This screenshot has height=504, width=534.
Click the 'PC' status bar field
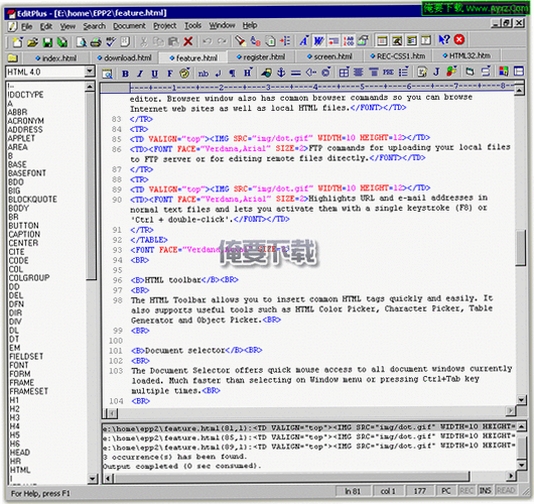[x=446, y=491]
